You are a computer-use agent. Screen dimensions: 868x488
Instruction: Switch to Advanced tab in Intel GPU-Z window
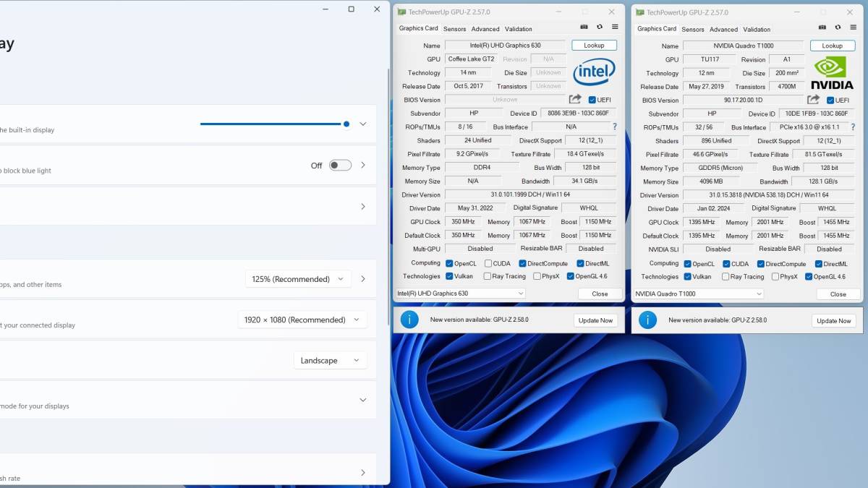click(485, 29)
